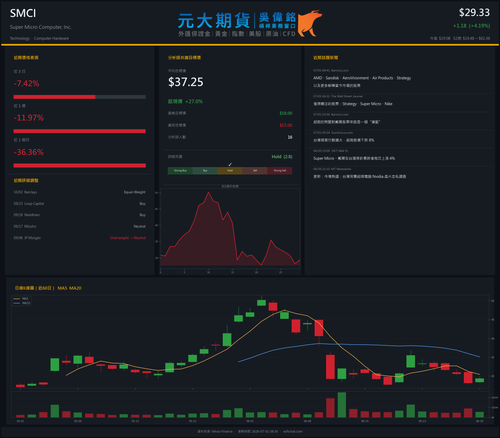Screen dimensions: 500x438
Task: Click the SMCI ticker symbol
Action: click(23, 13)
